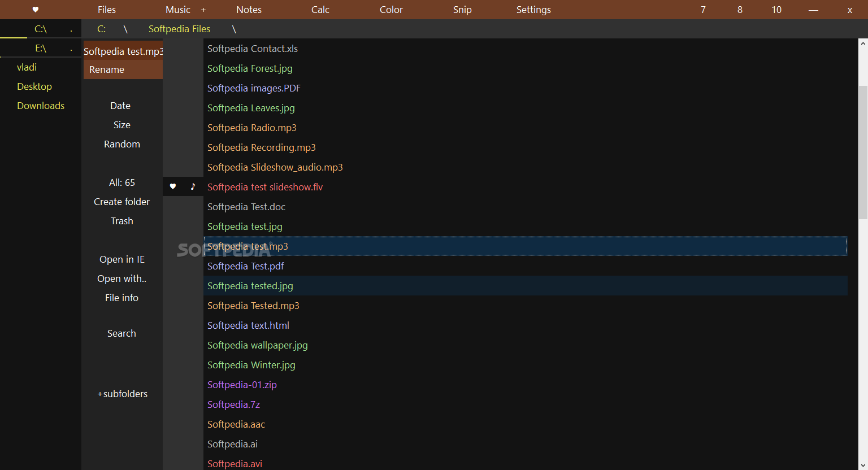The image size is (868, 470).
Task: Click the file list vertical scrollbar
Action: click(863, 153)
